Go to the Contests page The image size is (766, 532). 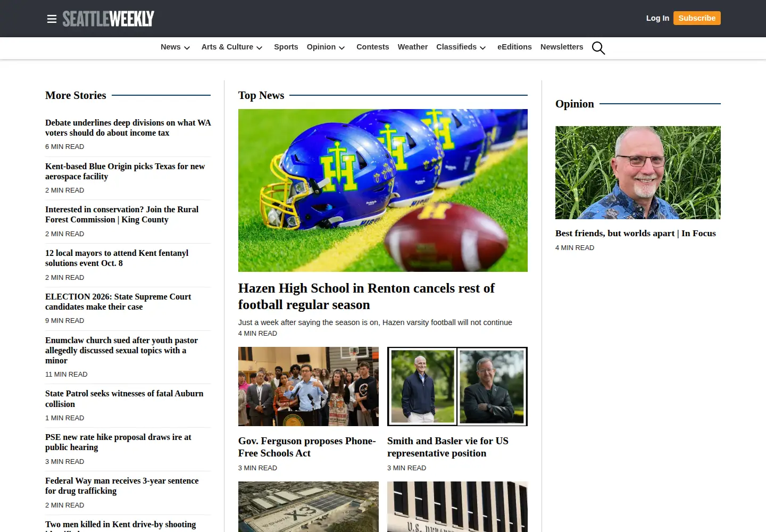point(373,47)
